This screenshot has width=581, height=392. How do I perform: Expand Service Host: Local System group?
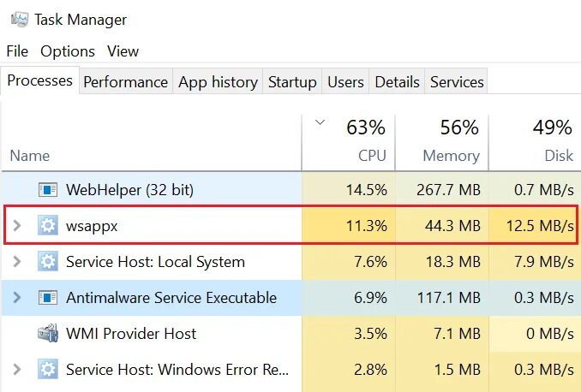point(16,262)
